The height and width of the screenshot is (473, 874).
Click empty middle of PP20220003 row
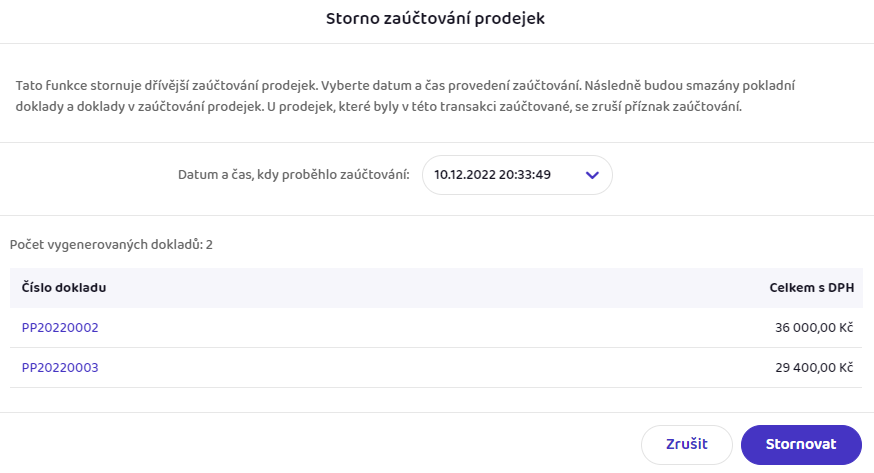pyautogui.click(x=436, y=368)
